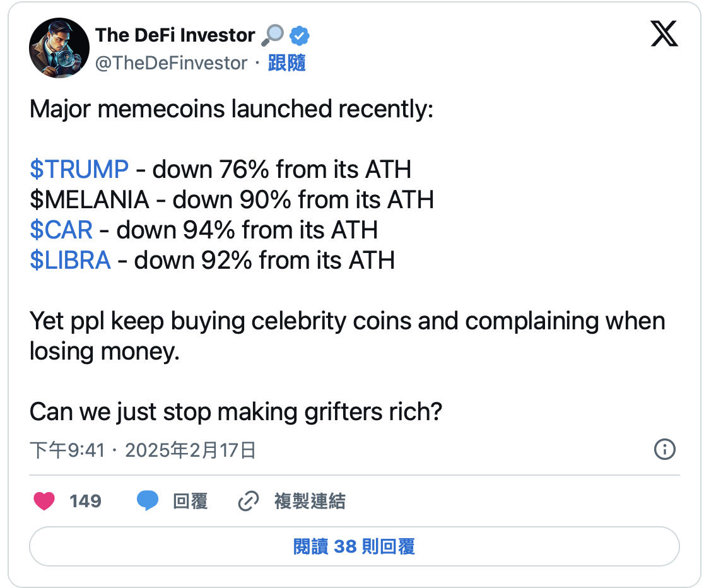Click the tweet text about grifters
Viewport: 704px width, 588px height.
(235, 412)
